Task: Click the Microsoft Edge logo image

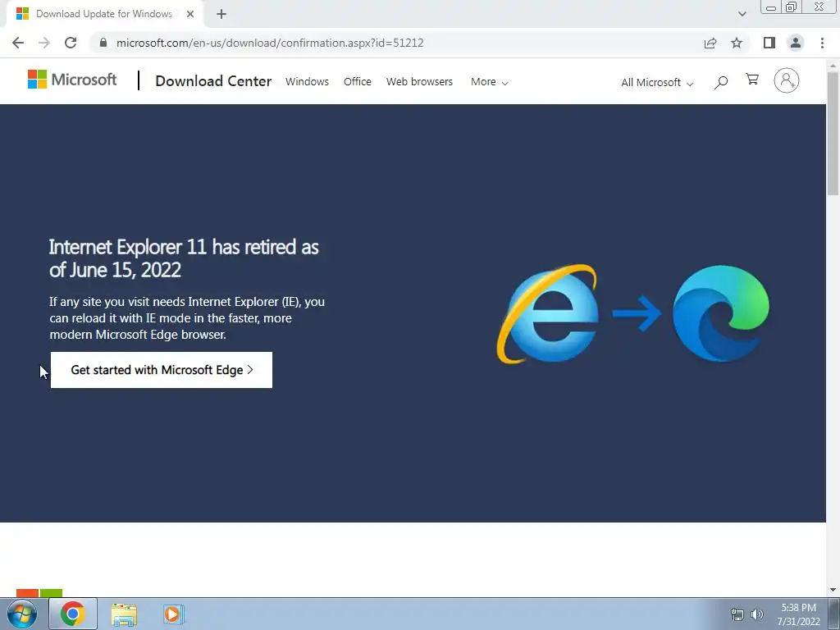Action: coord(720,313)
